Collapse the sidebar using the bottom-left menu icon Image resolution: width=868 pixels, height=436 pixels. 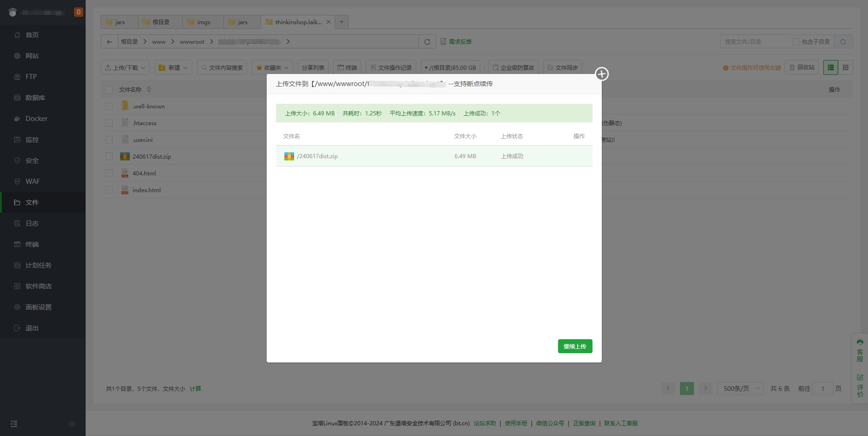tap(14, 424)
